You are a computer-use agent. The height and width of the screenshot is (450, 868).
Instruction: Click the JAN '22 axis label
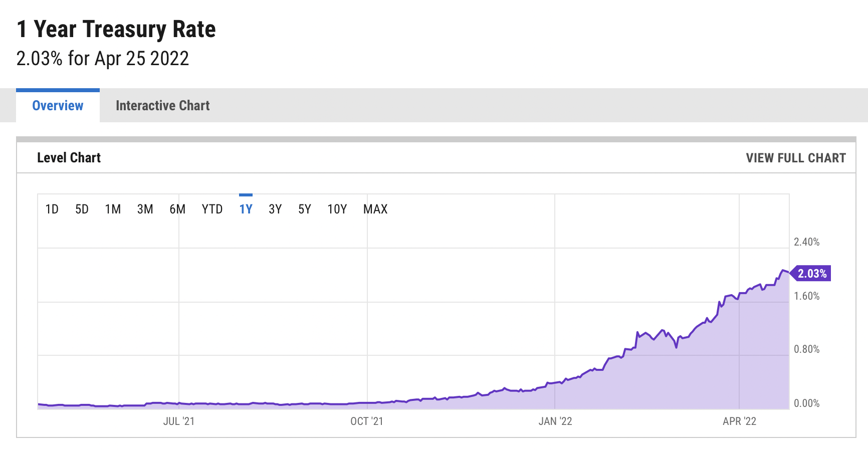pyautogui.click(x=555, y=421)
